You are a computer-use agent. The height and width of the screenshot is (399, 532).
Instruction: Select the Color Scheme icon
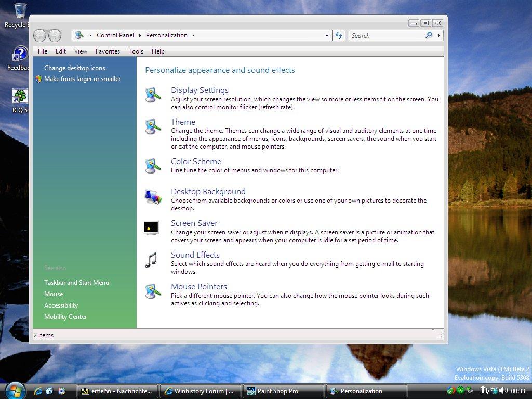(x=152, y=166)
